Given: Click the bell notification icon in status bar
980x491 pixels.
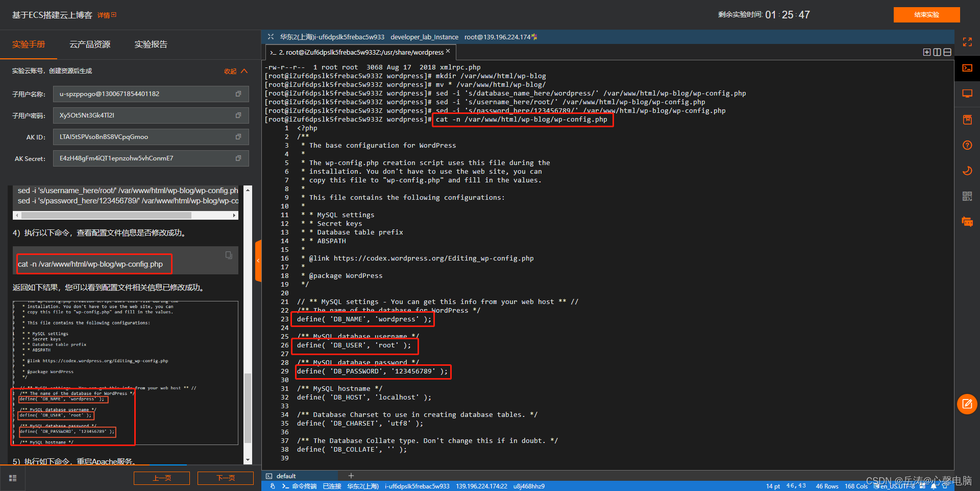Looking at the screenshot, I should [934, 486].
